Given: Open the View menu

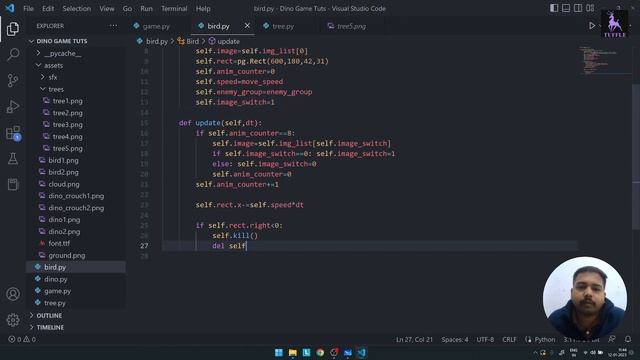Looking at the screenshot, I should pos(107,8).
